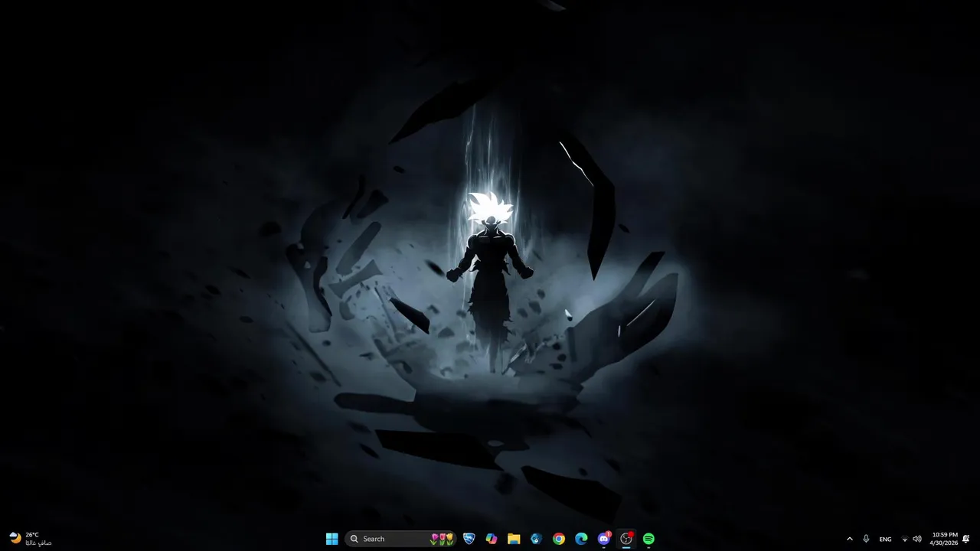Open the Windows Start menu
Screen dimensions: 980x551
tap(332, 539)
